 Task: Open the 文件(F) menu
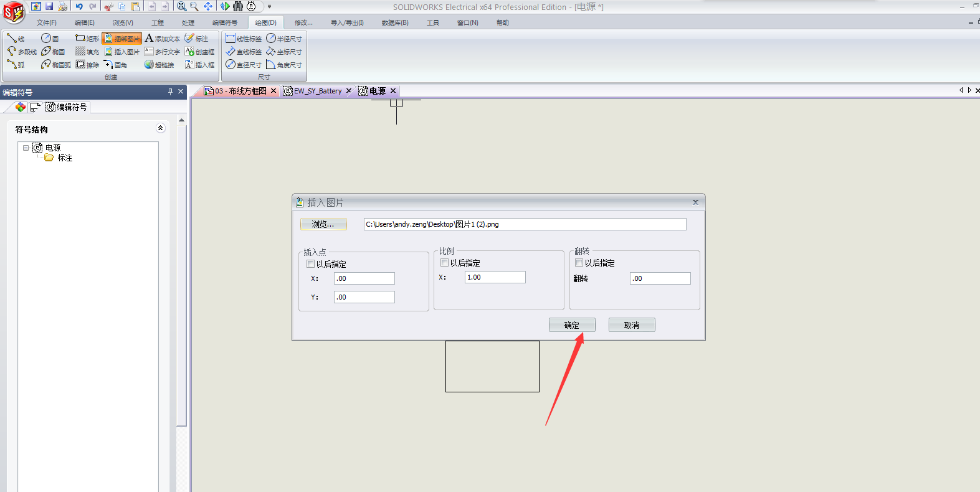click(46, 22)
